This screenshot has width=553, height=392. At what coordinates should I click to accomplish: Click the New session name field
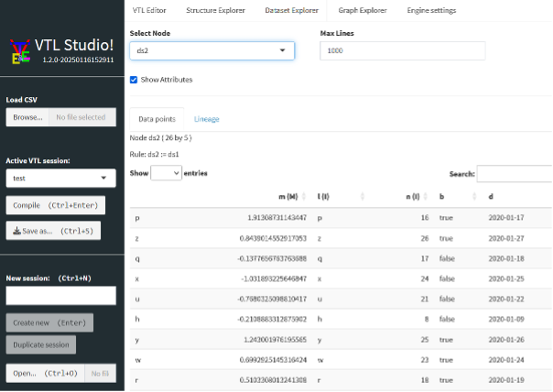pos(60,295)
